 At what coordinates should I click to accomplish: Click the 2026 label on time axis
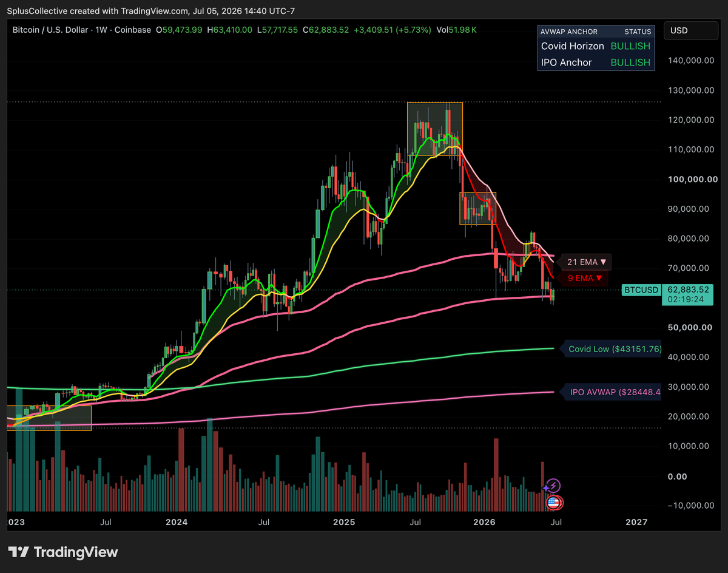pos(484,522)
